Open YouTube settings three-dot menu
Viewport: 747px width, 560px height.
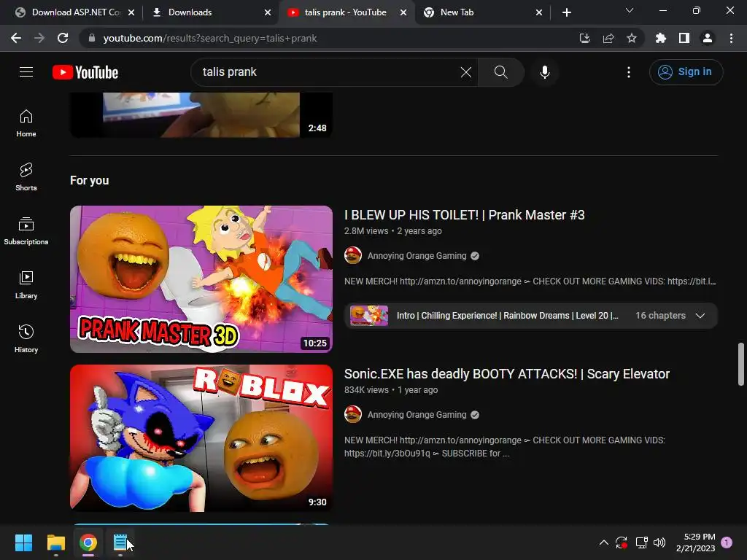pos(629,72)
